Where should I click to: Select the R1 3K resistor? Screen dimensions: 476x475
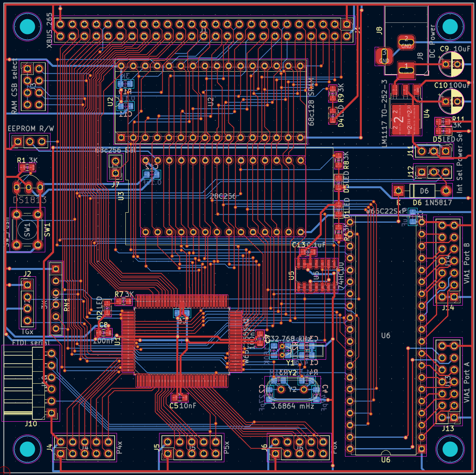27,167
